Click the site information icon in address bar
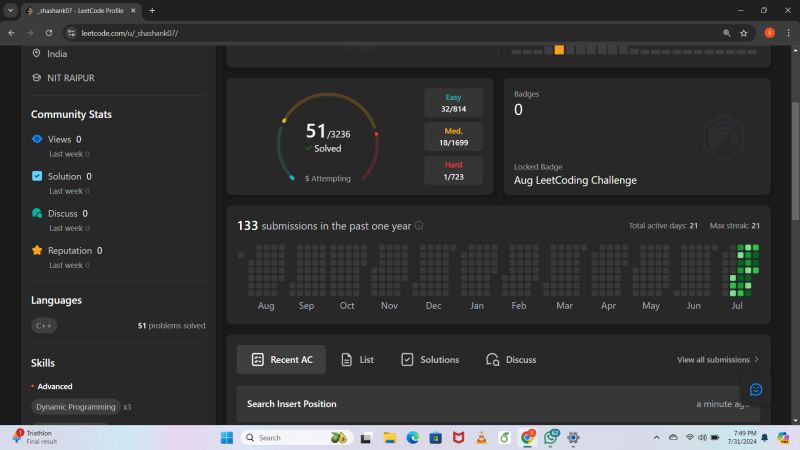The height and width of the screenshot is (450, 800). 71,33
